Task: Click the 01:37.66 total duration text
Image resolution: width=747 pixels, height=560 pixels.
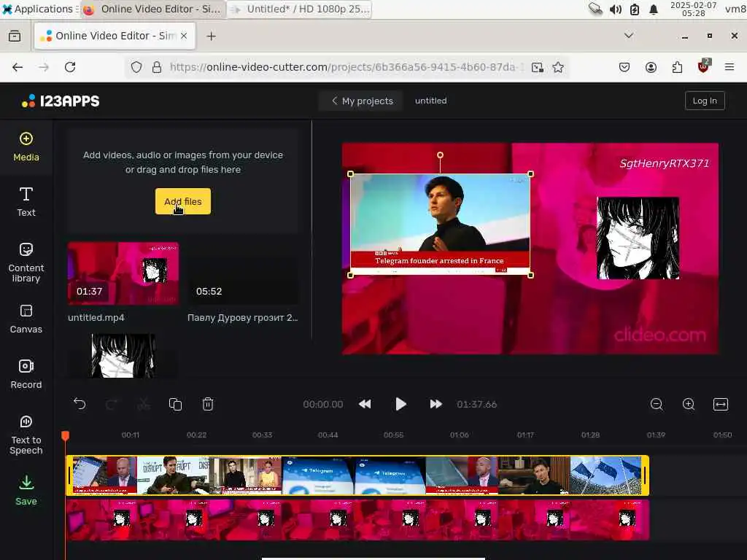Action: pos(476,404)
